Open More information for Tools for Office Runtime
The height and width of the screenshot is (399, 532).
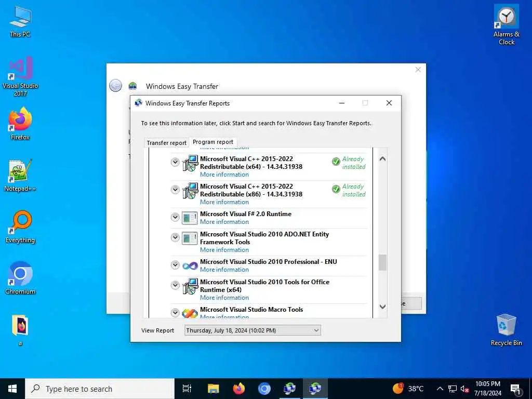point(224,298)
